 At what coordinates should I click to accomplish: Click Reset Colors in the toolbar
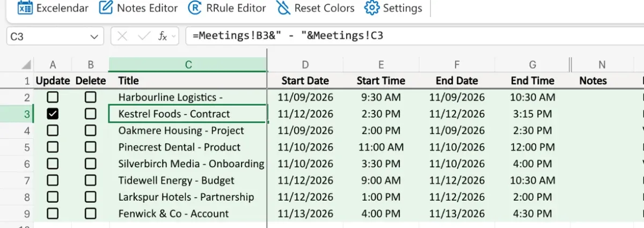coord(315,8)
